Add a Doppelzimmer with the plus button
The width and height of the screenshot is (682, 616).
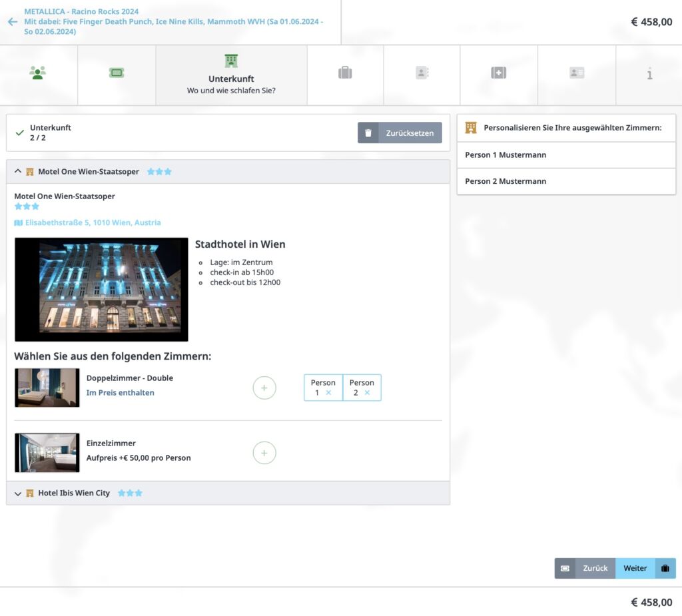[264, 388]
